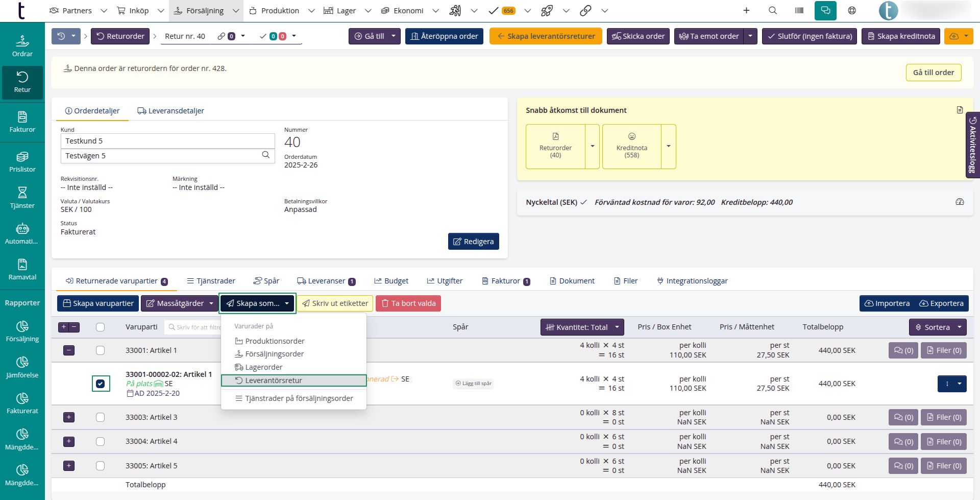
Task: Open Ramavtal in the left sidebar
Action: pos(22,270)
